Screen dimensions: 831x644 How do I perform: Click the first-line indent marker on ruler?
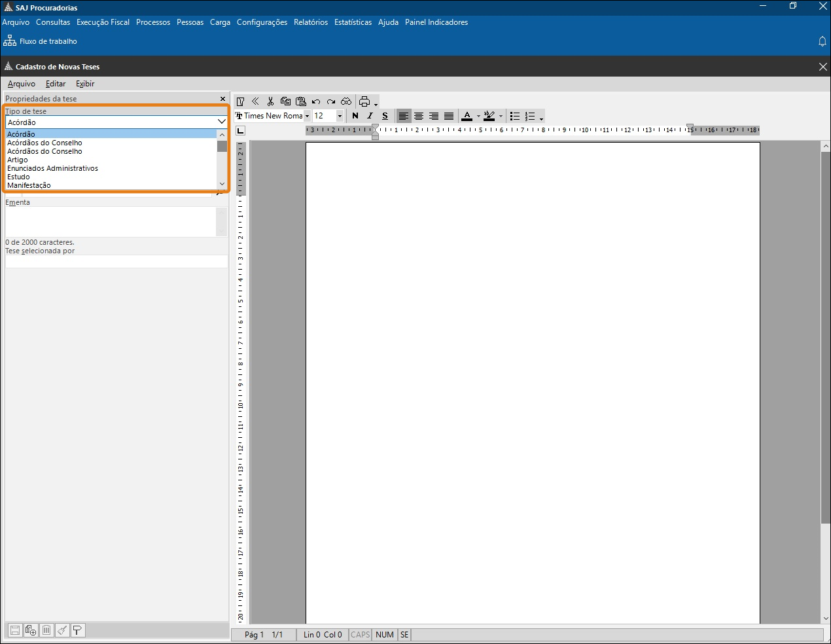click(375, 127)
